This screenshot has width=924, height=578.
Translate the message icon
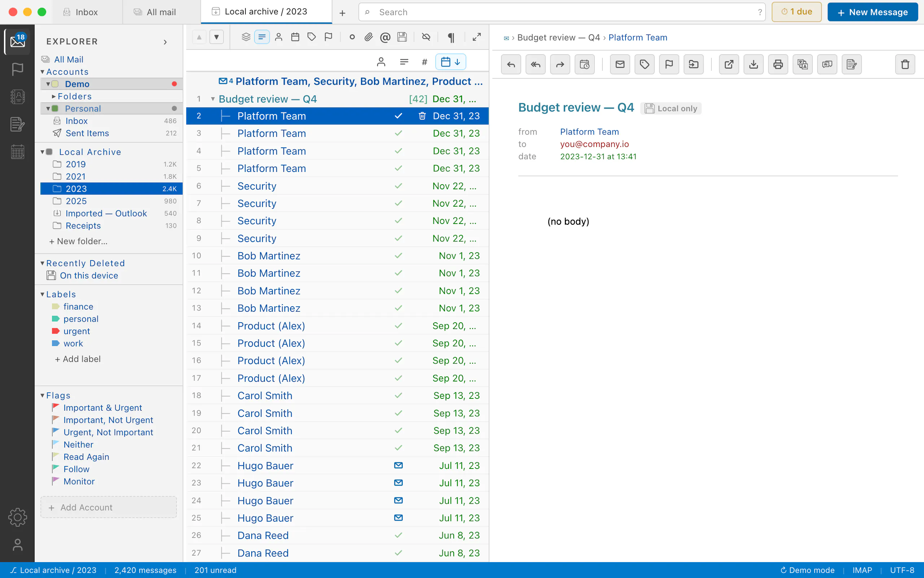(803, 64)
